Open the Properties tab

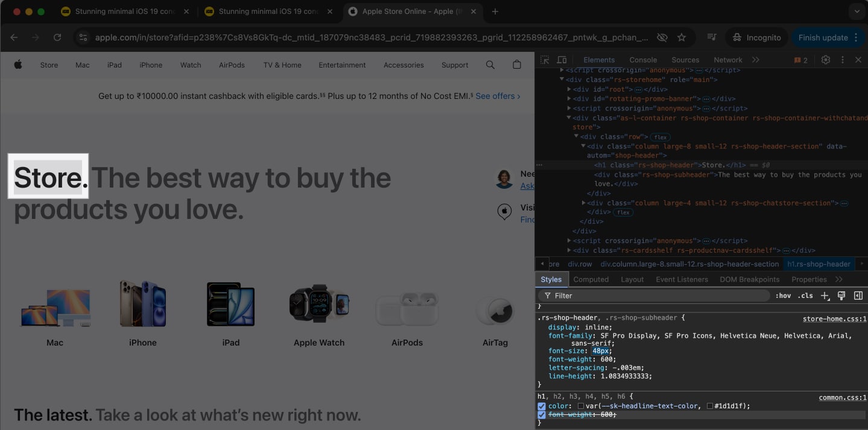coord(809,279)
